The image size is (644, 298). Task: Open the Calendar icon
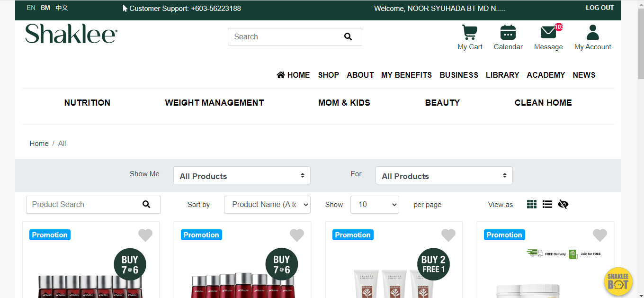(x=508, y=32)
